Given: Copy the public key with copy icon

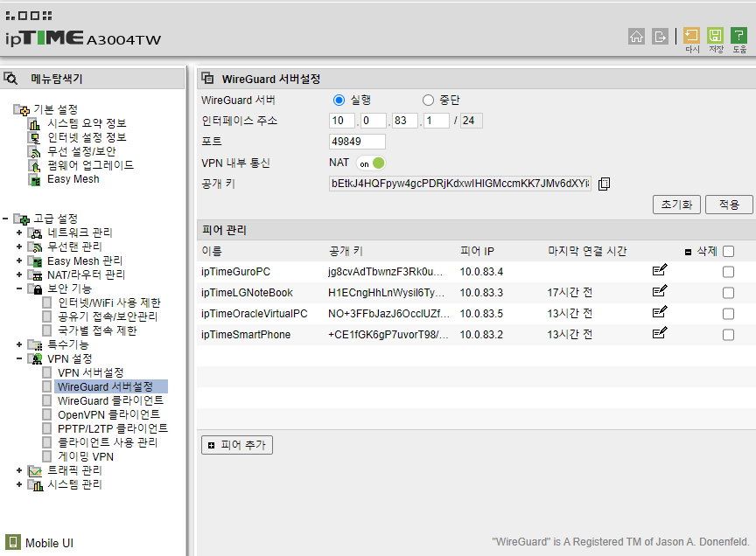Looking at the screenshot, I should [x=604, y=184].
